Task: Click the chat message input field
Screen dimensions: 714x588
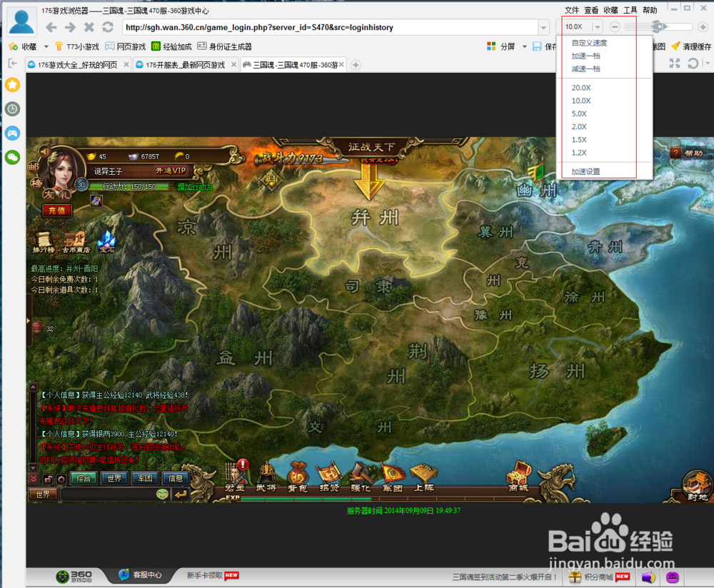Action: [x=109, y=495]
